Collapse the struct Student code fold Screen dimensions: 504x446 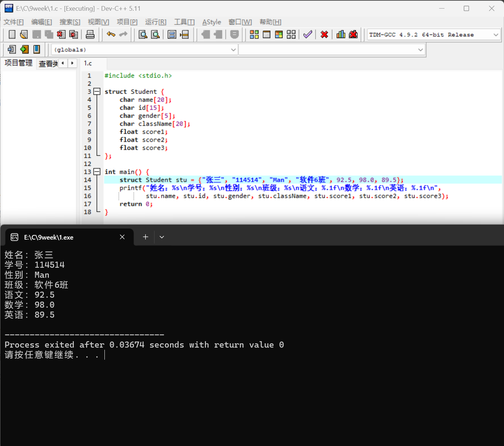click(97, 92)
